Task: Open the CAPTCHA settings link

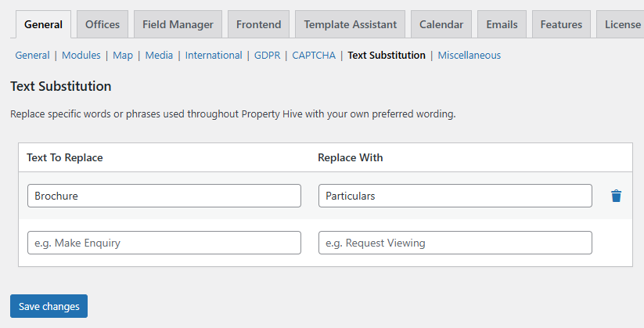Action: point(314,55)
